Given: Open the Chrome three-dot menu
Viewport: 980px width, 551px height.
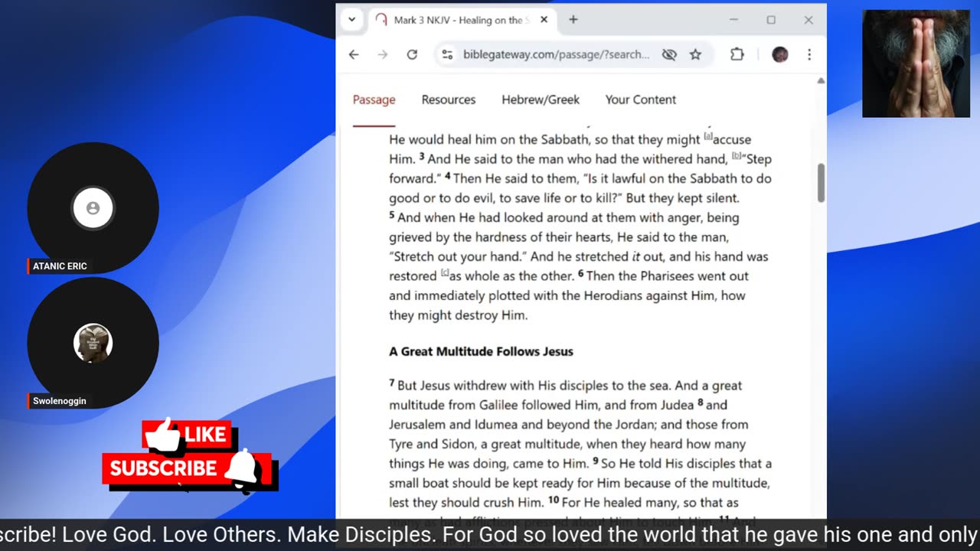Looking at the screenshot, I should 809,54.
